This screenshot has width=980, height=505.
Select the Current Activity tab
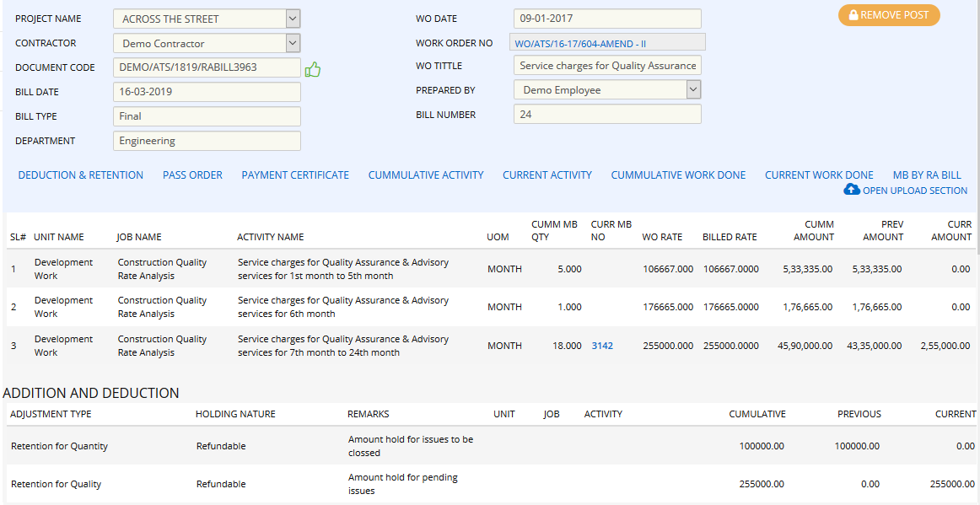tap(547, 175)
